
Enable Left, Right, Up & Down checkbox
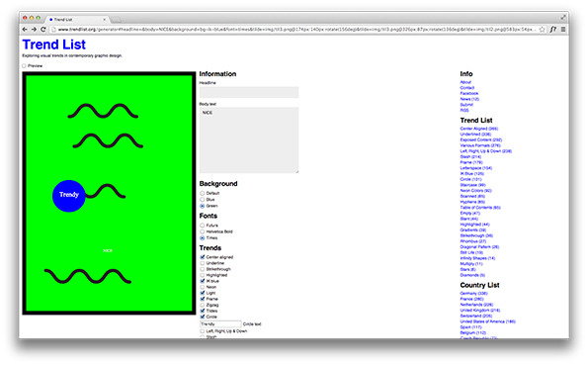click(x=203, y=331)
